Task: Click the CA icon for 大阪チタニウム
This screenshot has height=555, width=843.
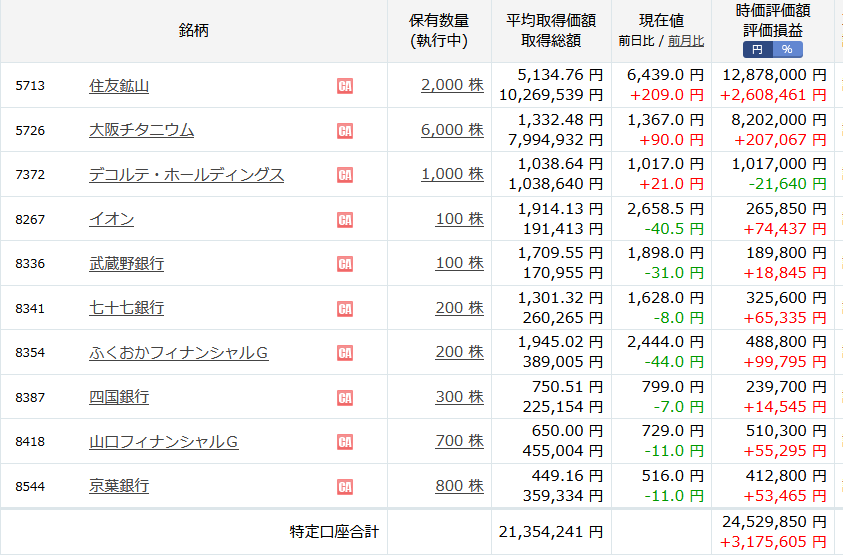Action: pos(345,131)
